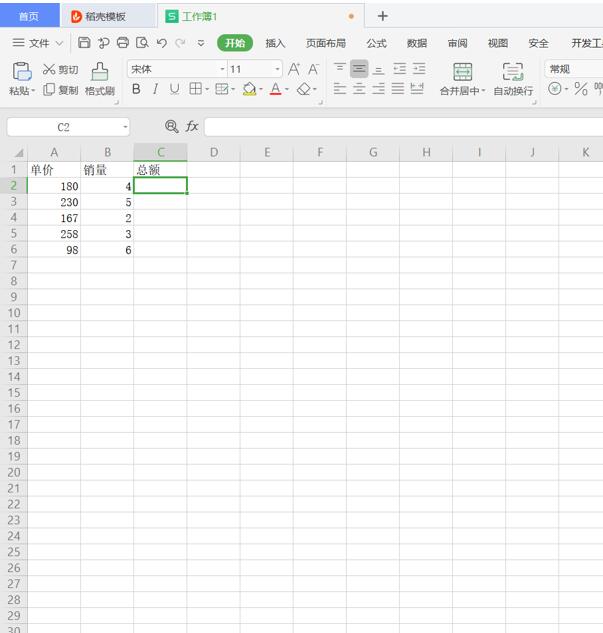Click the Select All corner triangle
This screenshot has height=633, width=603.
click(19, 153)
